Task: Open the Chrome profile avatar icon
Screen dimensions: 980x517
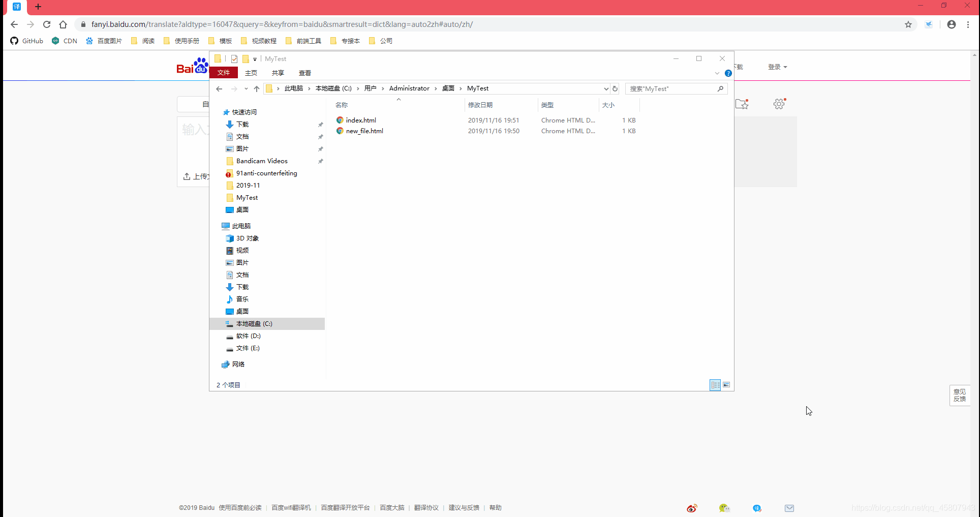Action: click(x=952, y=24)
